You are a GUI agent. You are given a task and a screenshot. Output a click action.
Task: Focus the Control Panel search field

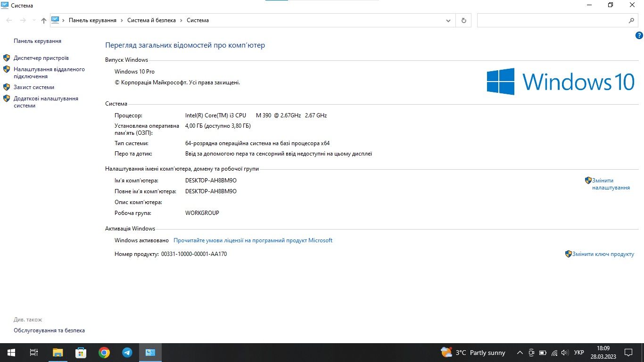552,20
